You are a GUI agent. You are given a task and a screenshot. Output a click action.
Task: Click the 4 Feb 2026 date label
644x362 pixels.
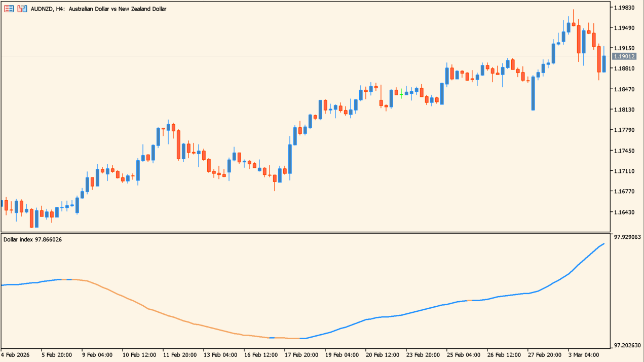pos(16,355)
